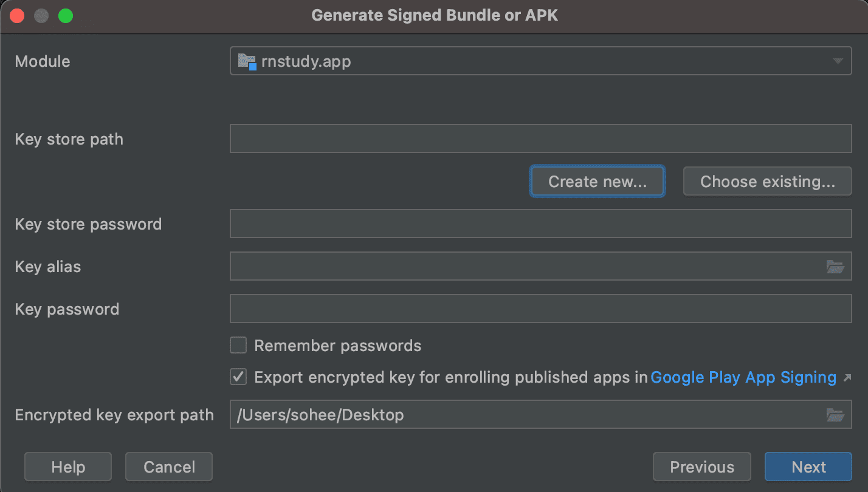
Task: Open the Google Play App Signing link
Action: coord(743,377)
